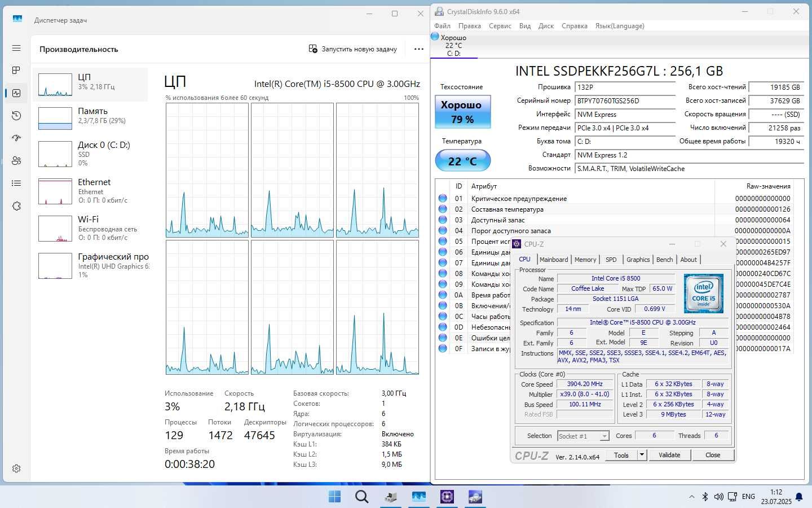Switch to About tab in CPU-Z
The width and height of the screenshot is (812, 508).
click(689, 260)
